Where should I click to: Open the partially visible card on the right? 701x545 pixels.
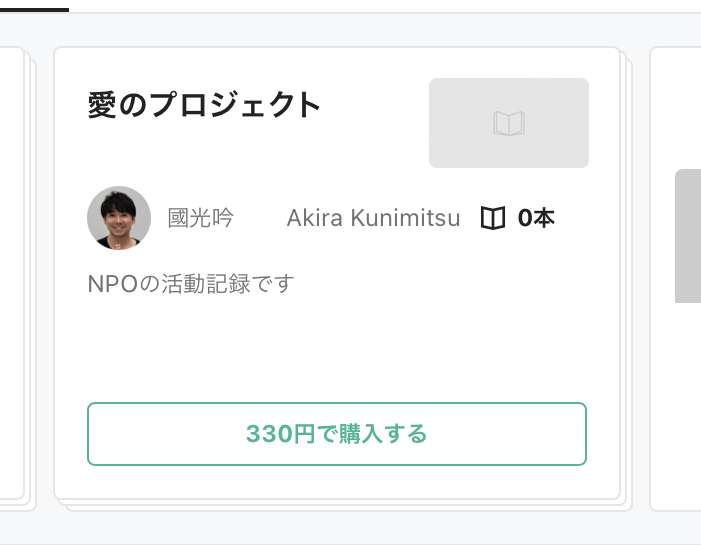click(x=675, y=279)
